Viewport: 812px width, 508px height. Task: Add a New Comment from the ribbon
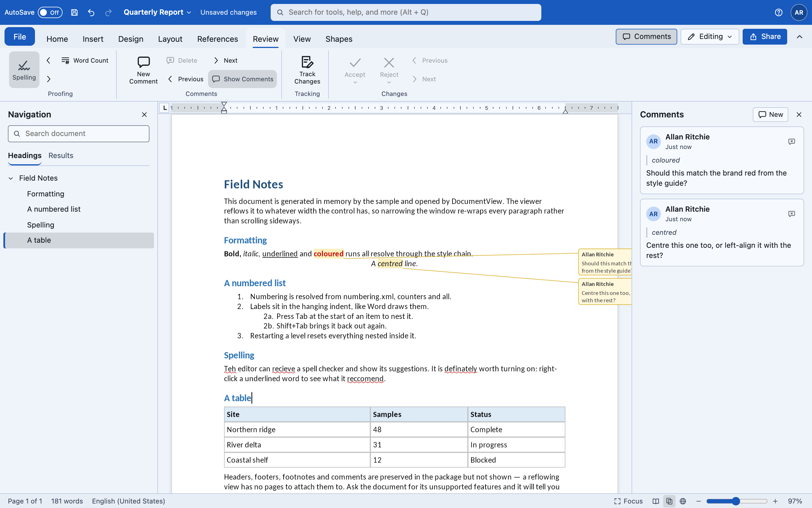[x=143, y=70]
